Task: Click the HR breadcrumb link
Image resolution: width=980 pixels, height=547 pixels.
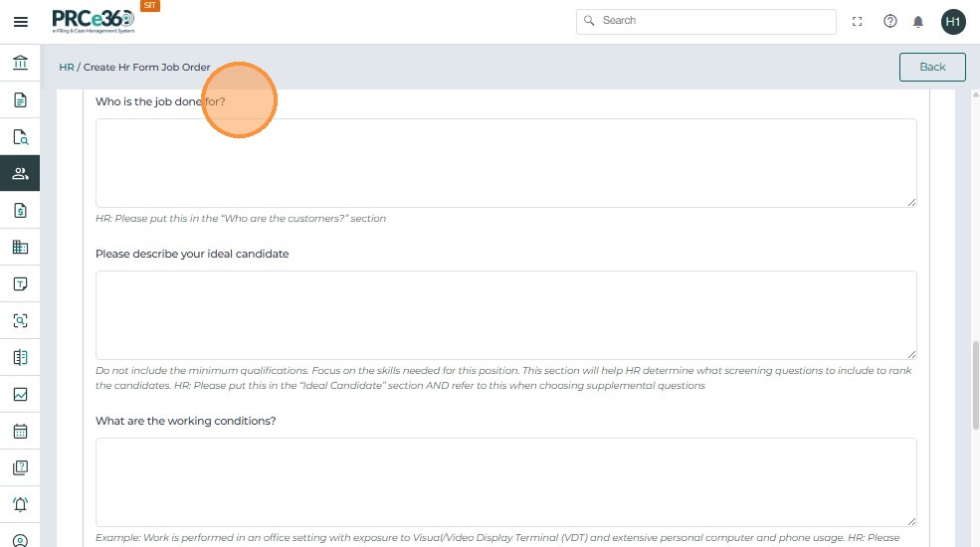Action: click(67, 68)
